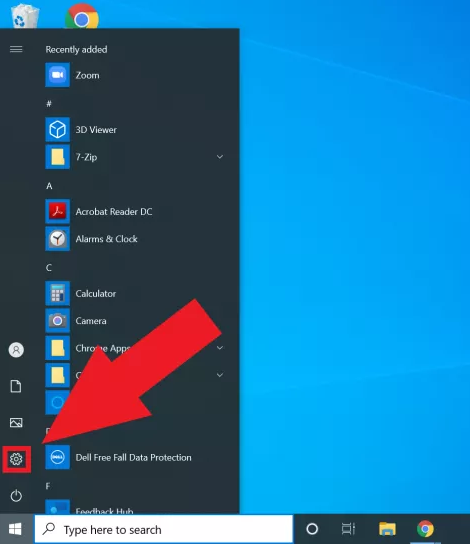470x544 pixels.
Task: Open Settings gear in Start sidebar
Action: 16,459
